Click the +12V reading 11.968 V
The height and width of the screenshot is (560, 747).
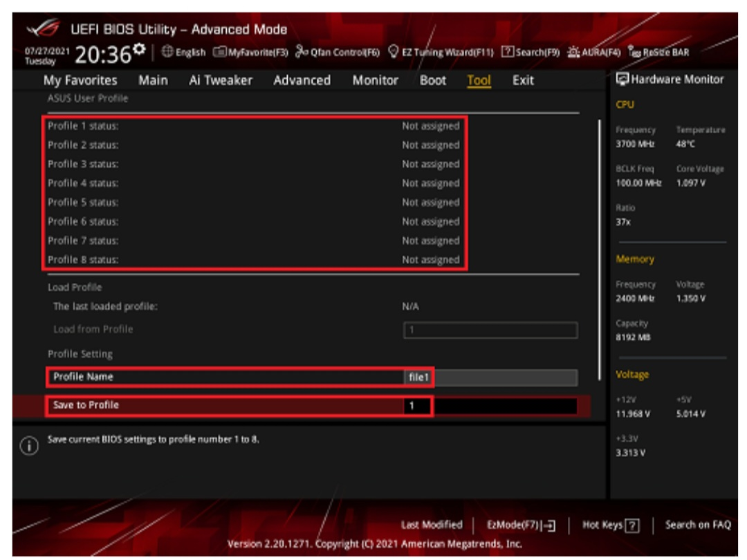(633, 414)
